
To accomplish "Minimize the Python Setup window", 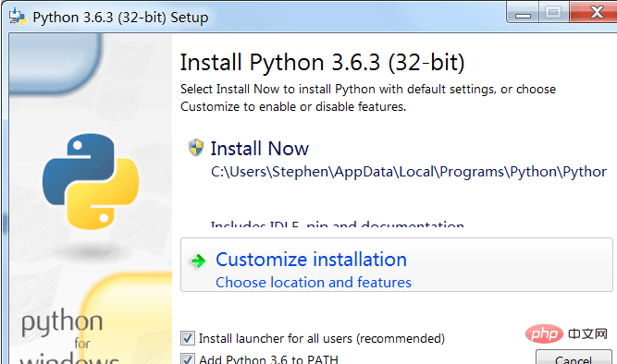I will [523, 13].
